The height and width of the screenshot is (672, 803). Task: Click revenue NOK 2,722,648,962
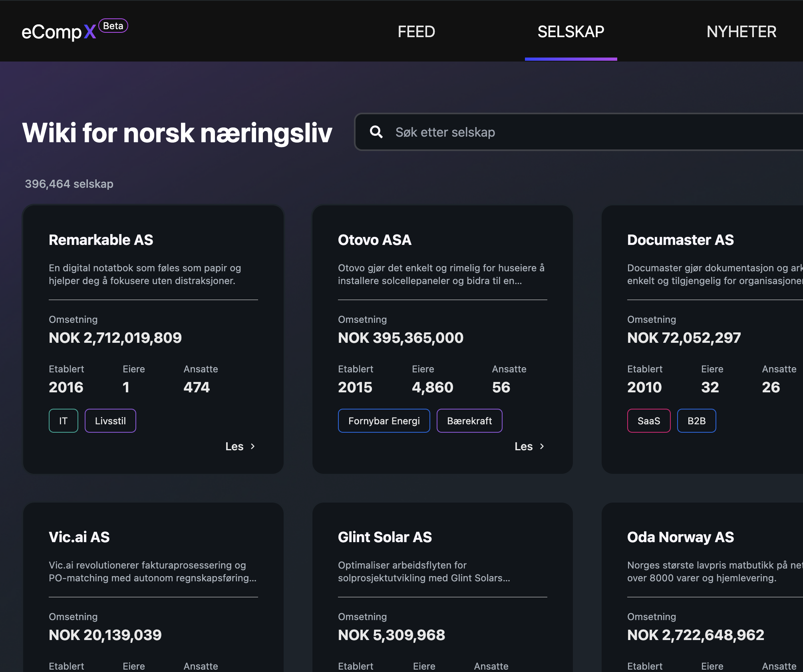696,635
